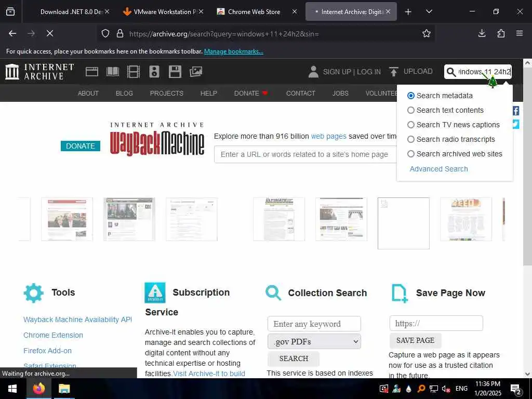This screenshot has width=532, height=399.
Task: Open Firefox Add-on link
Action: pyautogui.click(x=47, y=351)
